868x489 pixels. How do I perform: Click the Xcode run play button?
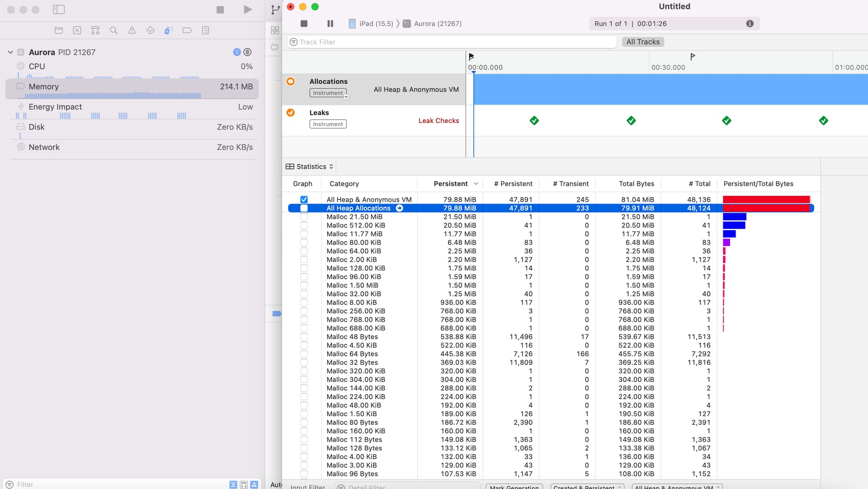247,9
